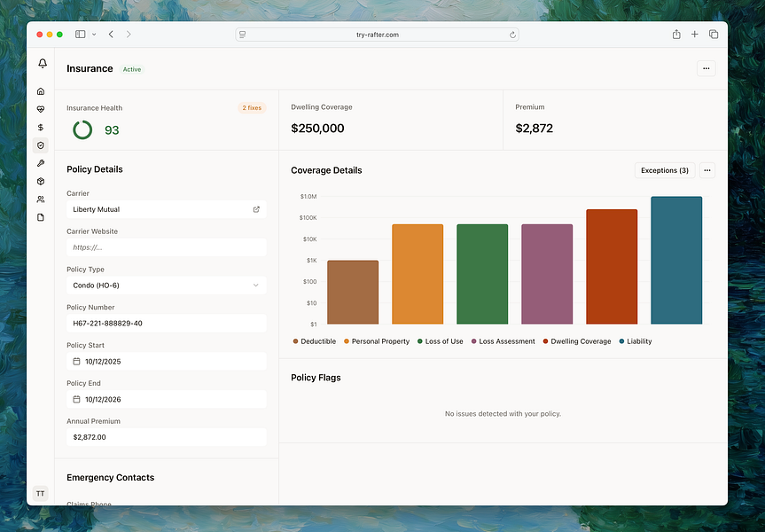Click the Policy Start date 10/12/2025
765x532 pixels.
[167, 361]
